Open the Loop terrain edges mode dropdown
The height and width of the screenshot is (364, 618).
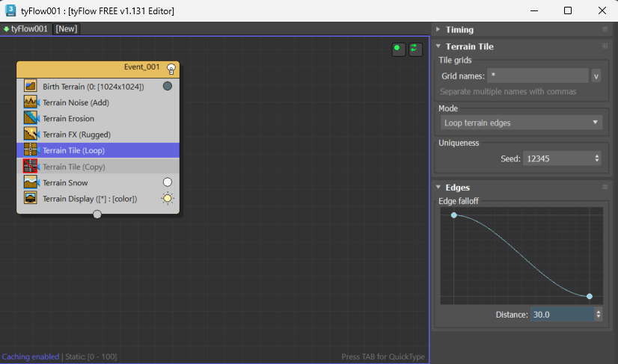(521, 123)
